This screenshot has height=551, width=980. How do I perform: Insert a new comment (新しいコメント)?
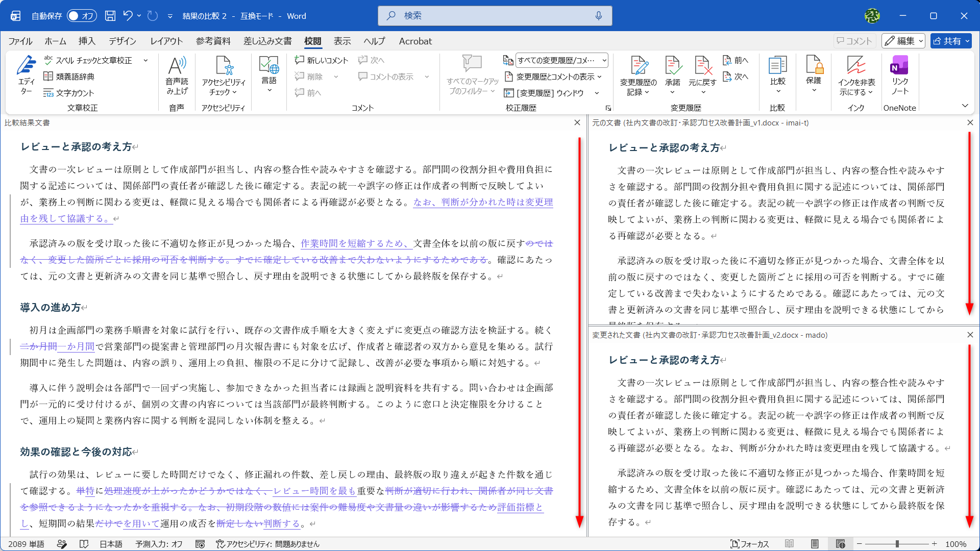pyautogui.click(x=322, y=60)
